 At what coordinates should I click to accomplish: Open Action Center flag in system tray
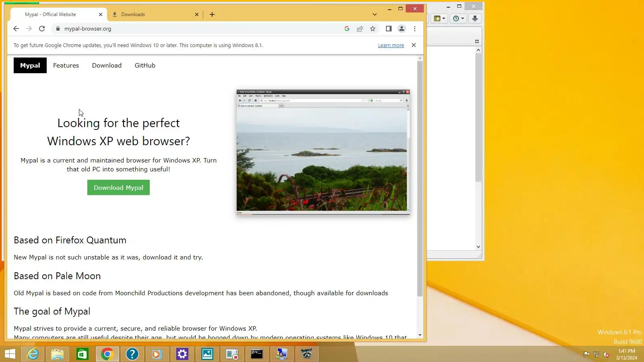tap(586, 354)
